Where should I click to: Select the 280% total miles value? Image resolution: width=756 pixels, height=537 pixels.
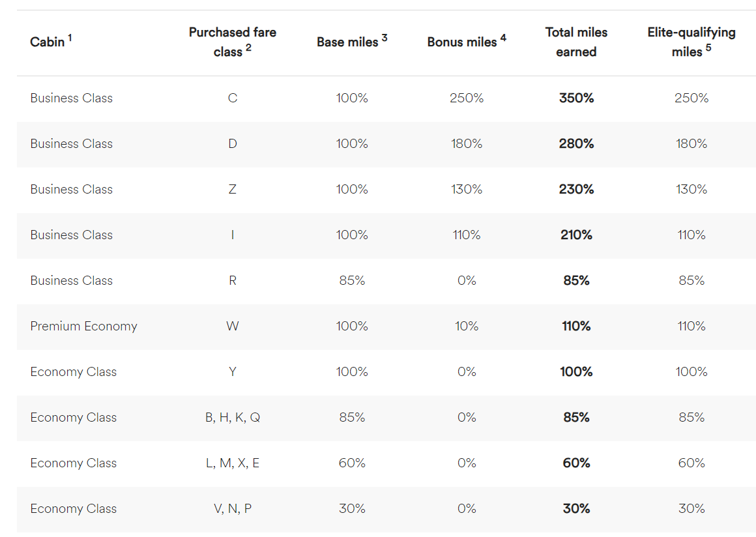tap(576, 144)
